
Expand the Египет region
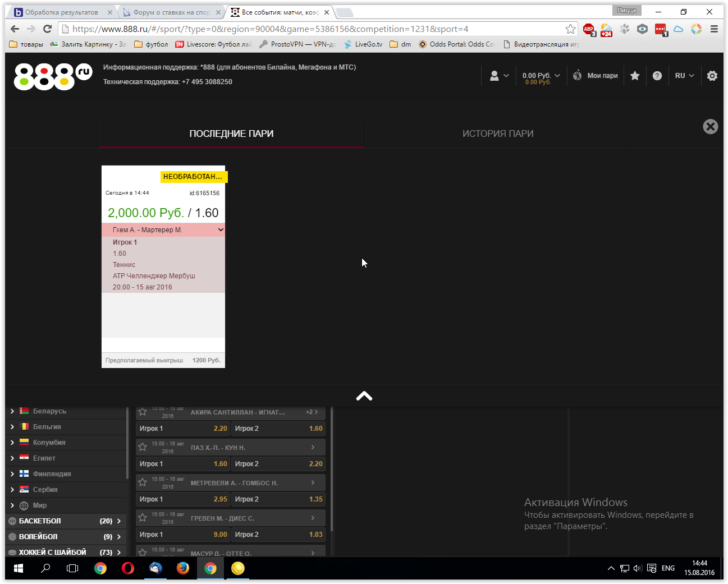coord(12,458)
